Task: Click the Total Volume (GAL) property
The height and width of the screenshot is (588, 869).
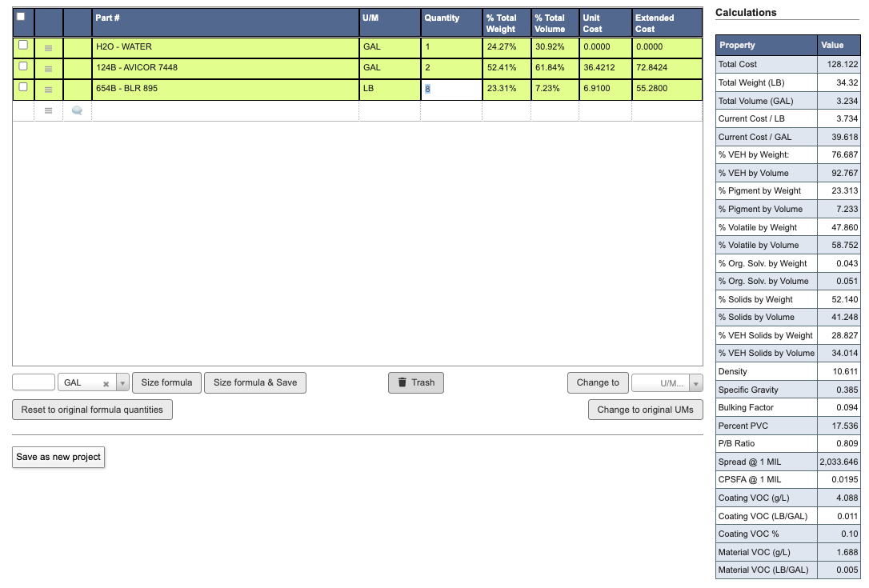Action: pyautogui.click(x=755, y=101)
